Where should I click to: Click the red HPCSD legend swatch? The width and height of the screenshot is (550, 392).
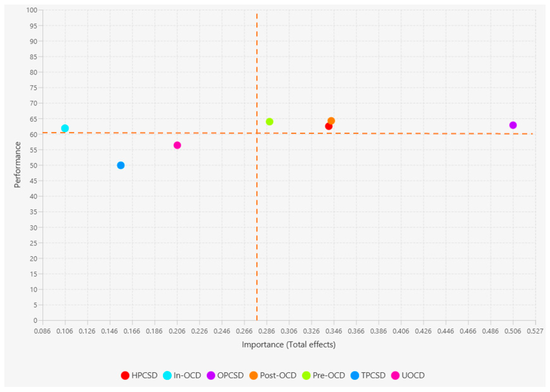[125, 375]
